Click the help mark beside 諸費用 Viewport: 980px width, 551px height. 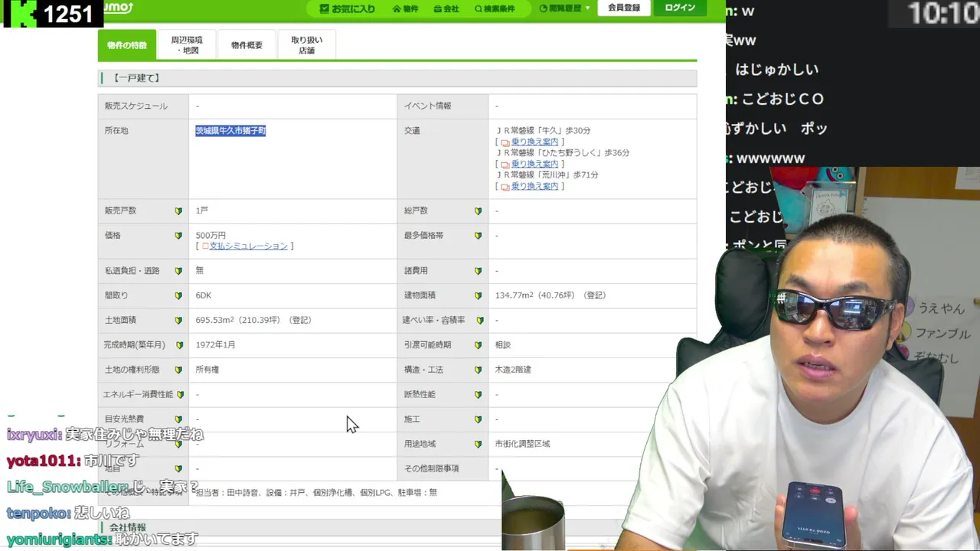478,271
